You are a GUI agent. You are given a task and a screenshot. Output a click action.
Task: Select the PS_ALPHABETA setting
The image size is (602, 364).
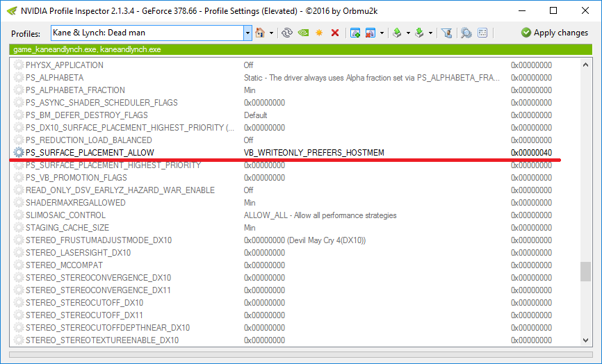(x=54, y=78)
